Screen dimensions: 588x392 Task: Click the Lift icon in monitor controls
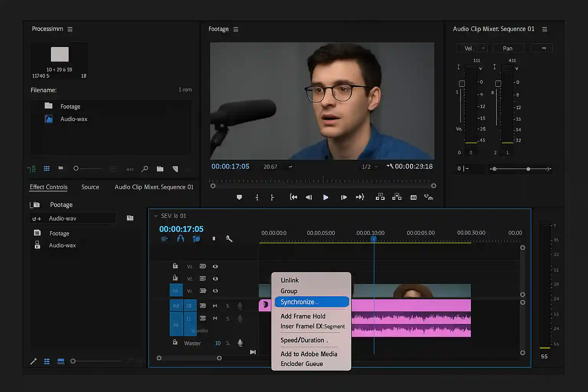click(380, 197)
